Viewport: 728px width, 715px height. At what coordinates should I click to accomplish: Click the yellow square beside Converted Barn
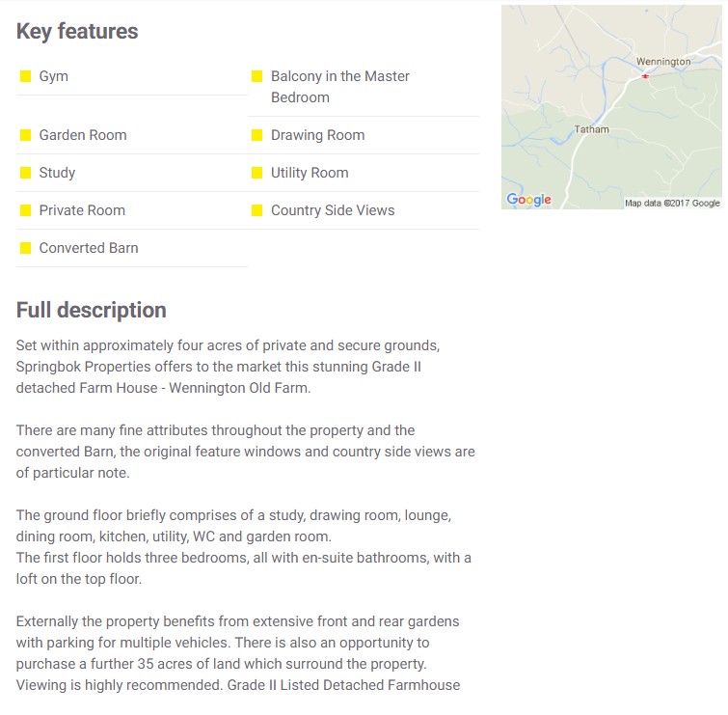point(25,248)
